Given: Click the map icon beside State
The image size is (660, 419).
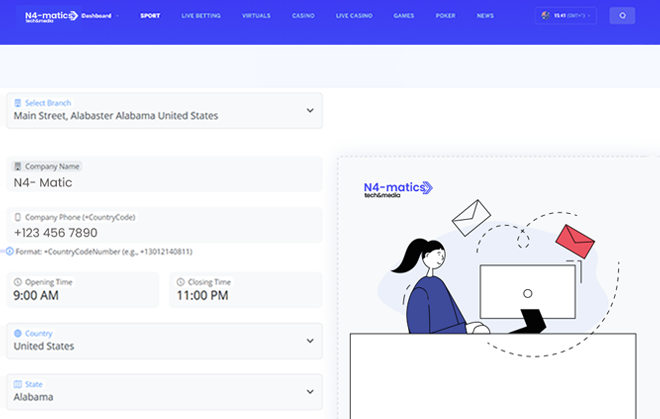Looking at the screenshot, I should coord(17,384).
